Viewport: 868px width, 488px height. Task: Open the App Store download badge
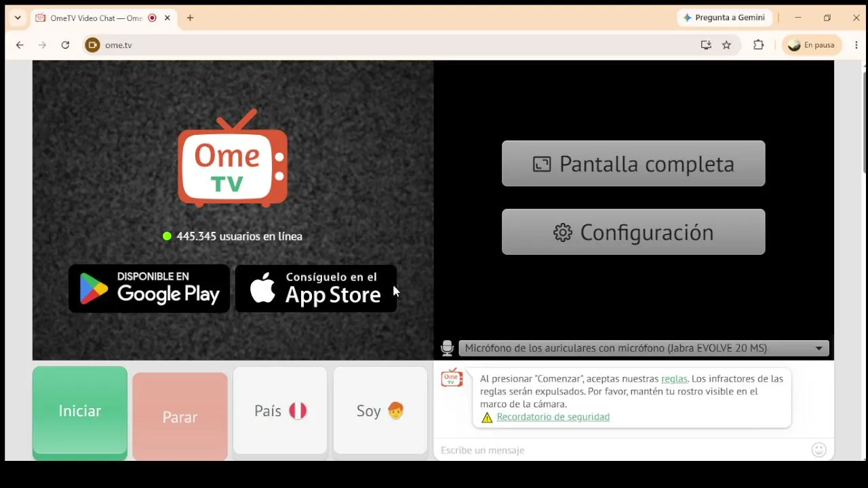316,288
